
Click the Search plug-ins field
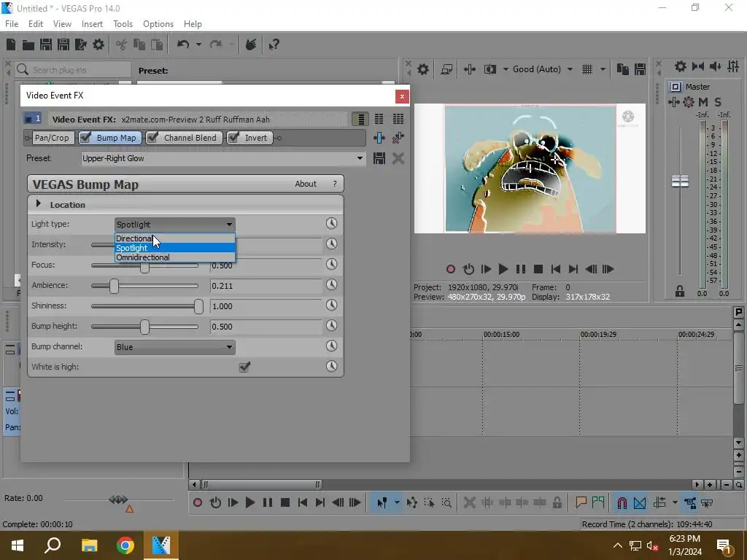coord(73,69)
